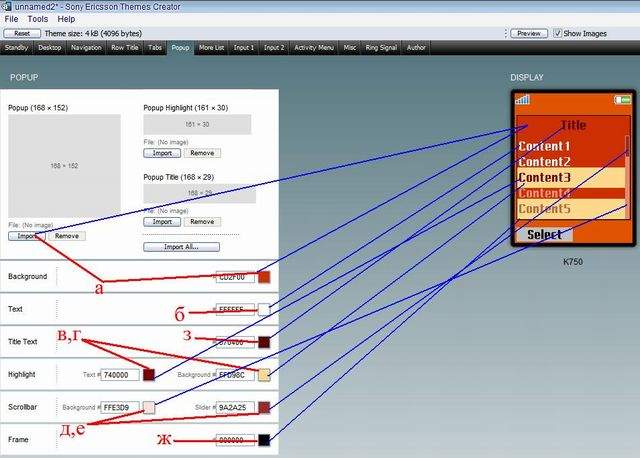Open the Tools menu
Image resolution: width=640 pixels, height=458 pixels.
37,19
